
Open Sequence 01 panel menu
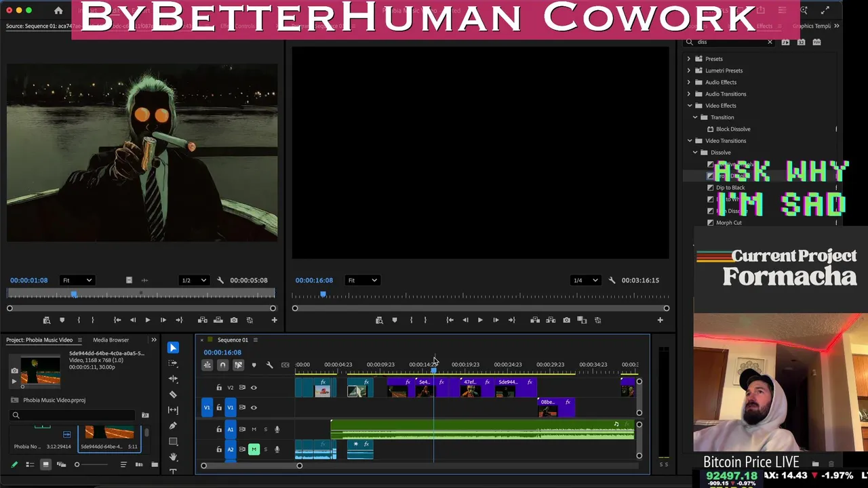coord(255,340)
